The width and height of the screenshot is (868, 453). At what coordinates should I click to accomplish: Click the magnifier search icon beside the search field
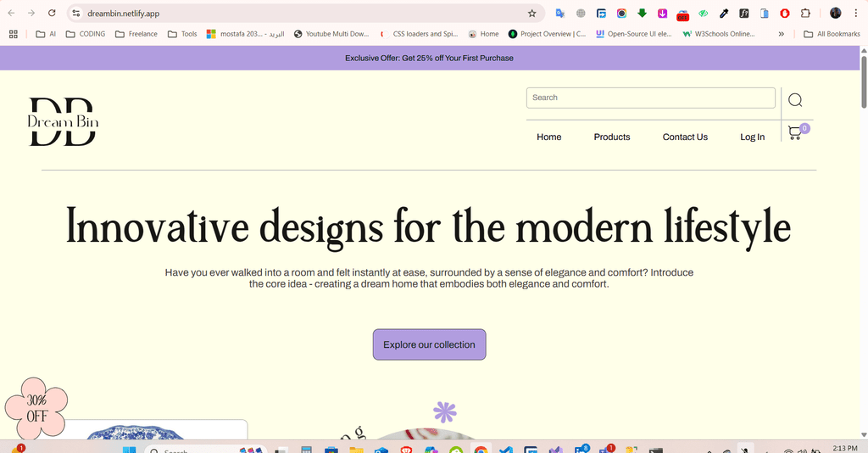[794, 100]
